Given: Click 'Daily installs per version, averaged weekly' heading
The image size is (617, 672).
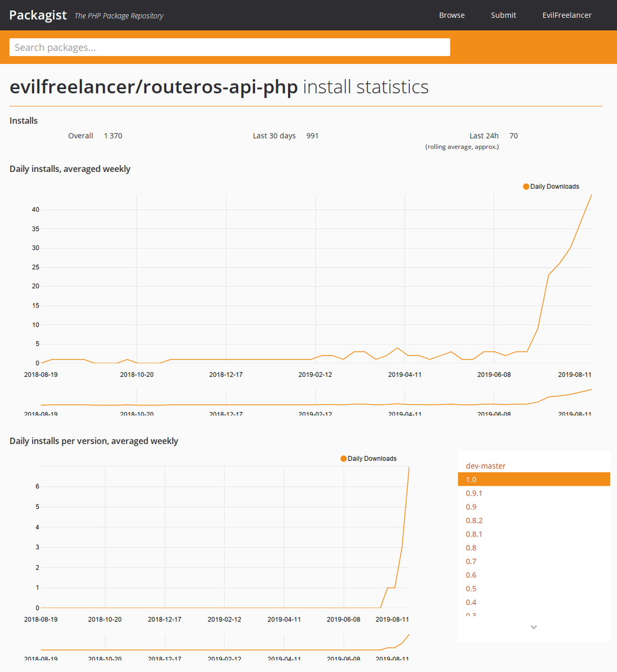Looking at the screenshot, I should (x=94, y=441).
